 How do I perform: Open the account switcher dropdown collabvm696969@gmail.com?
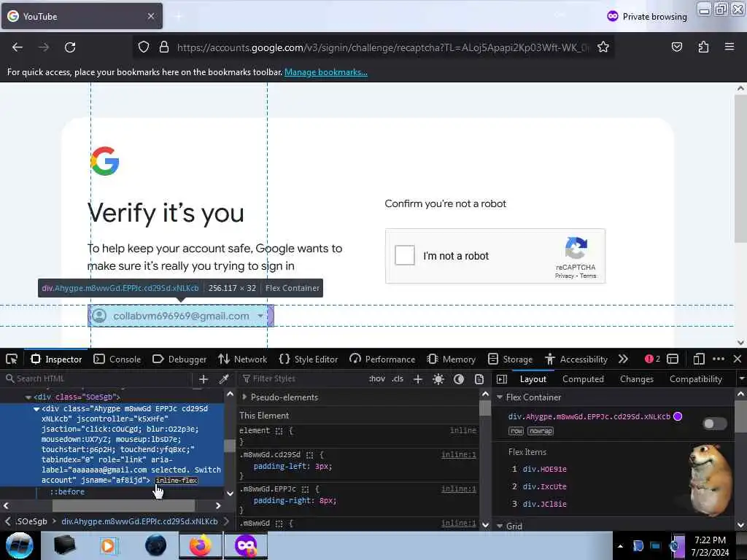click(181, 316)
